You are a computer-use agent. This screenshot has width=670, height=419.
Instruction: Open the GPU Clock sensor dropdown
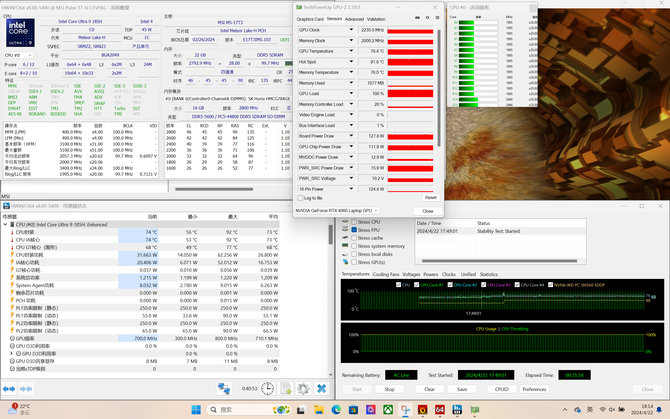351,30
